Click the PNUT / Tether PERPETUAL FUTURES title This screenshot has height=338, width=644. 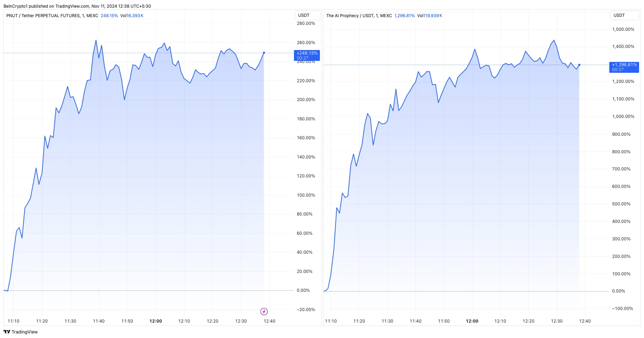(52, 16)
